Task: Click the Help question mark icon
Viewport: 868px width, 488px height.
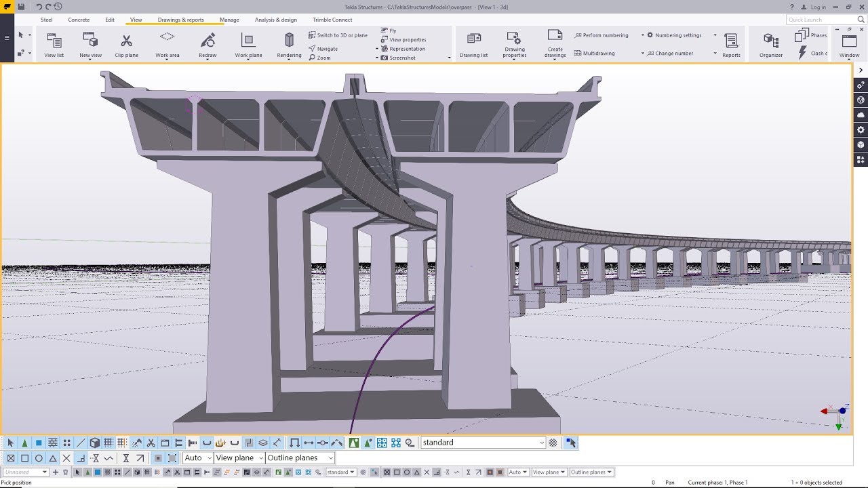Action: pos(792,7)
